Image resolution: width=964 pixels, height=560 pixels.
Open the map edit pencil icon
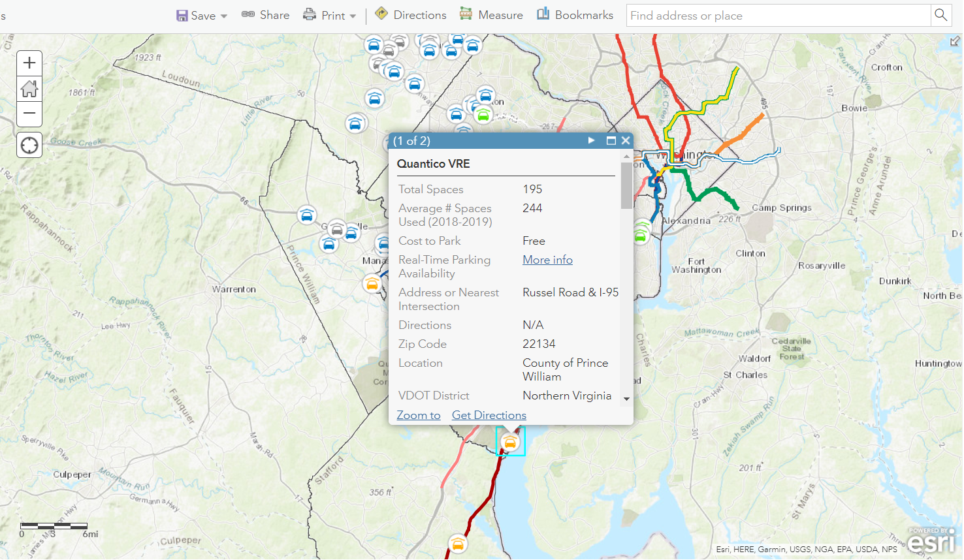pos(954,41)
